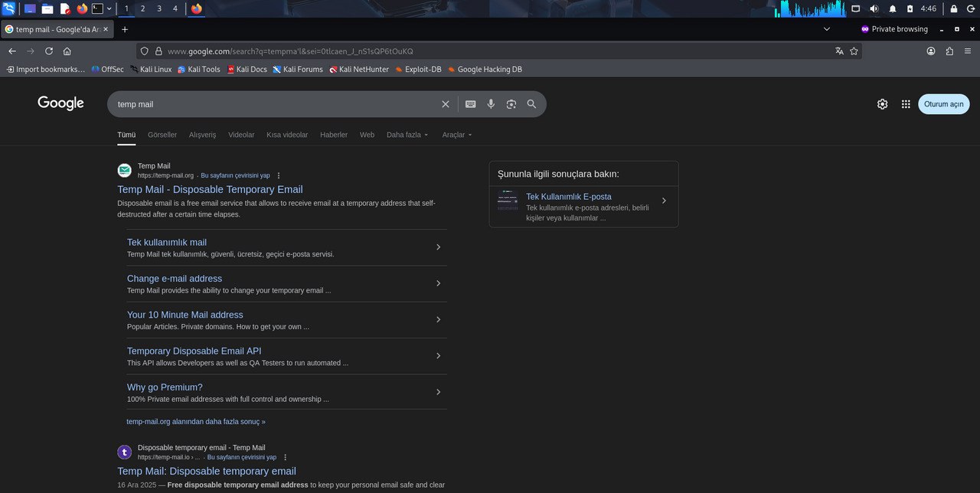This screenshot has height=493, width=980.
Task: Expand the 'Tek kullanımlık mail' sitelink chevron
Action: [x=438, y=247]
